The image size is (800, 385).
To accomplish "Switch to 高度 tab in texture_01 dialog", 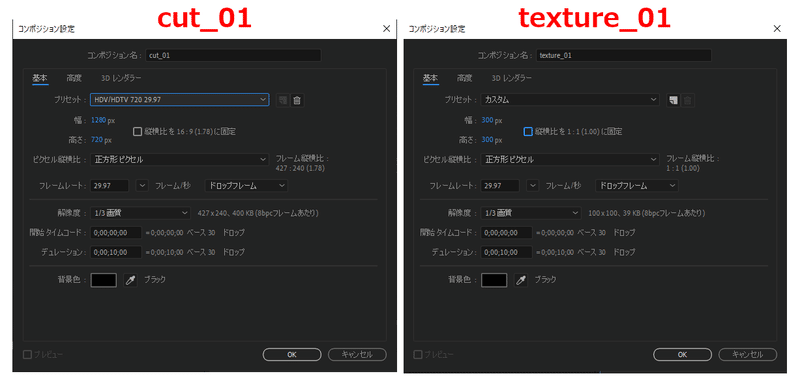I will pyautogui.click(x=464, y=78).
